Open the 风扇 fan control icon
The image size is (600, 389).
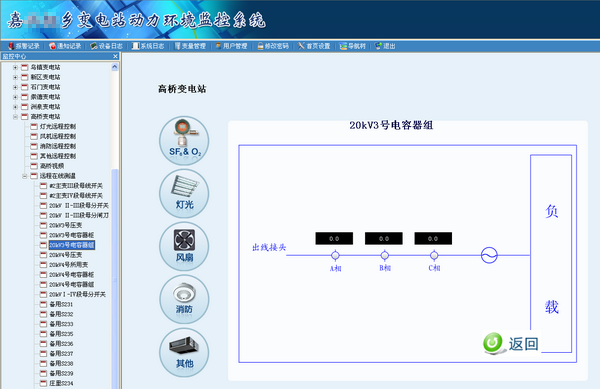pyautogui.click(x=184, y=246)
